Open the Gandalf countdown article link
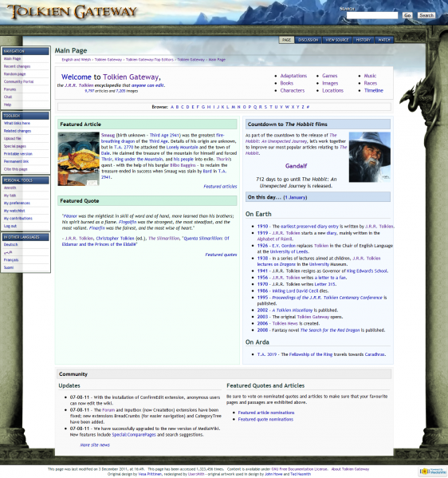 (x=296, y=166)
